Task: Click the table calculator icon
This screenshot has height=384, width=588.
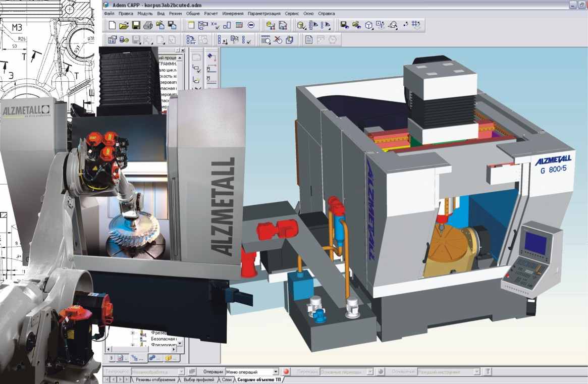Action: [239, 25]
